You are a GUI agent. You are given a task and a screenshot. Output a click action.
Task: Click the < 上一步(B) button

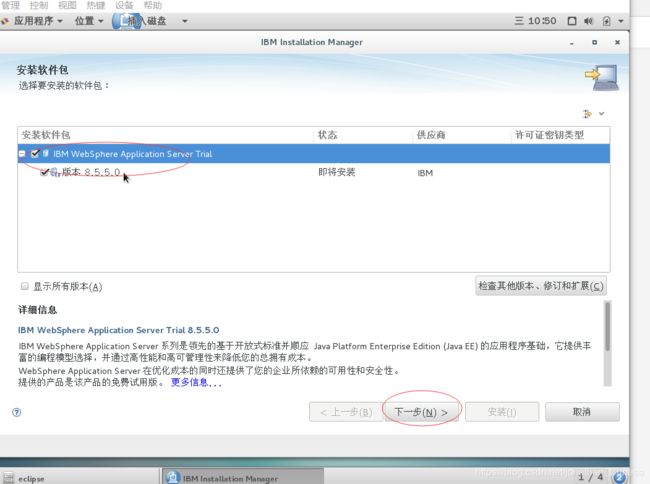tap(346, 412)
